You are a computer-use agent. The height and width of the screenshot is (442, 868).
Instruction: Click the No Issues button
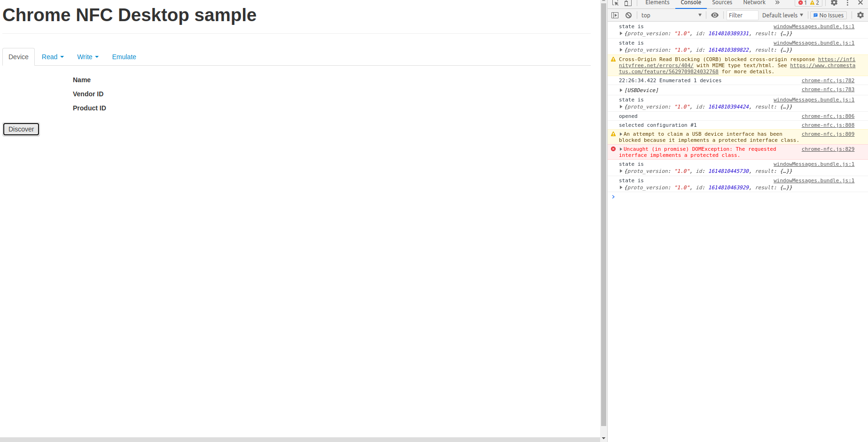(829, 16)
